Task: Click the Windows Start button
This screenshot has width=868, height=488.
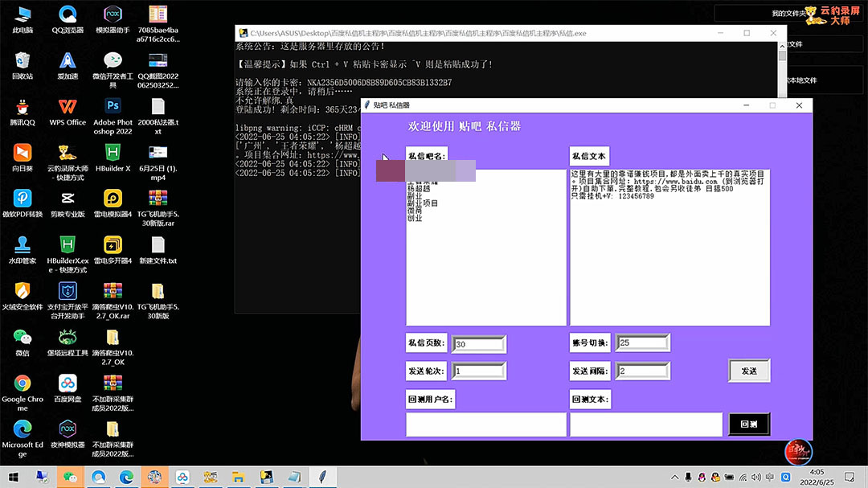Action: pyautogui.click(x=14, y=477)
